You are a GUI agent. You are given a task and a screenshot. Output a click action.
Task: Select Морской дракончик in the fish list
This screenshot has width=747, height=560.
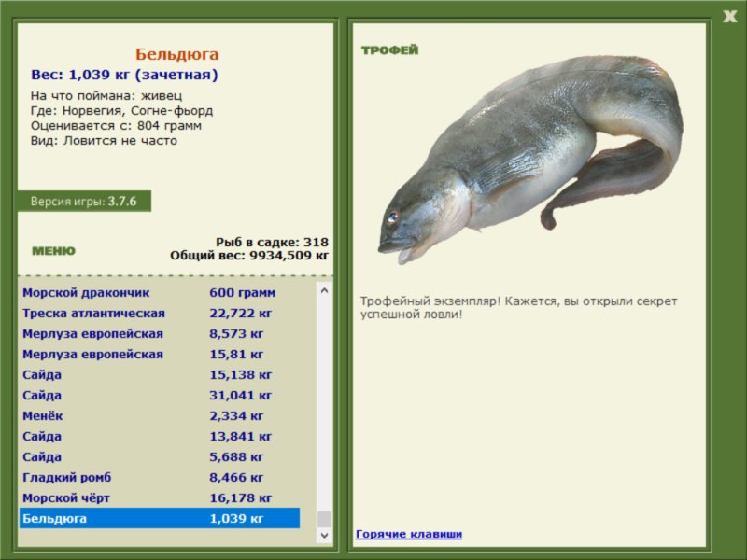pyautogui.click(x=160, y=292)
